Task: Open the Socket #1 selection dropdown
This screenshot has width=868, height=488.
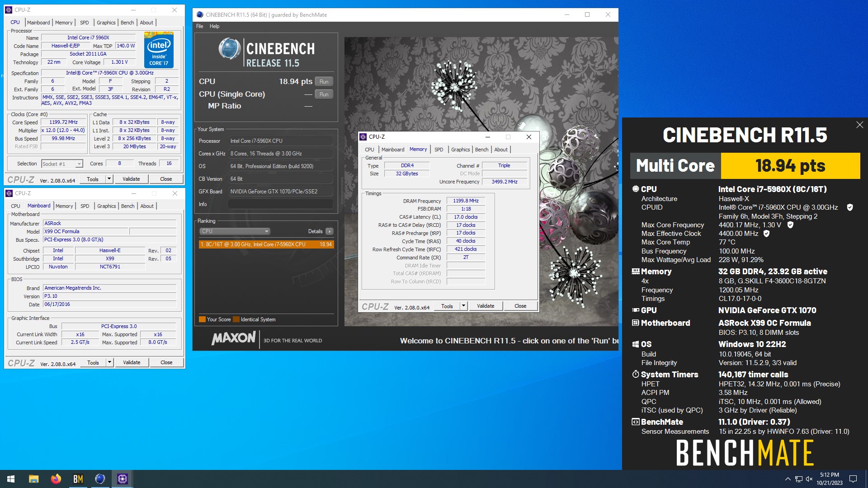Action: tap(79, 164)
